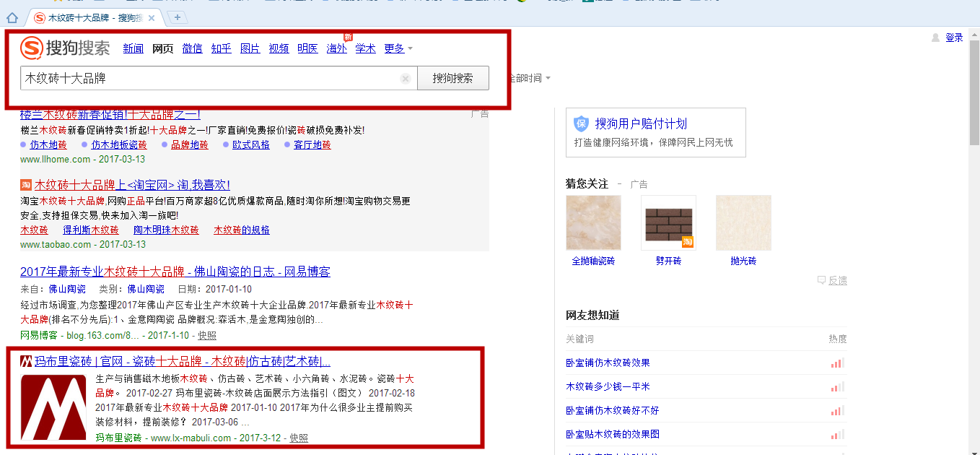Expand the 更多 dropdown menu
Viewport: 980px width, 455px height.
coord(398,48)
